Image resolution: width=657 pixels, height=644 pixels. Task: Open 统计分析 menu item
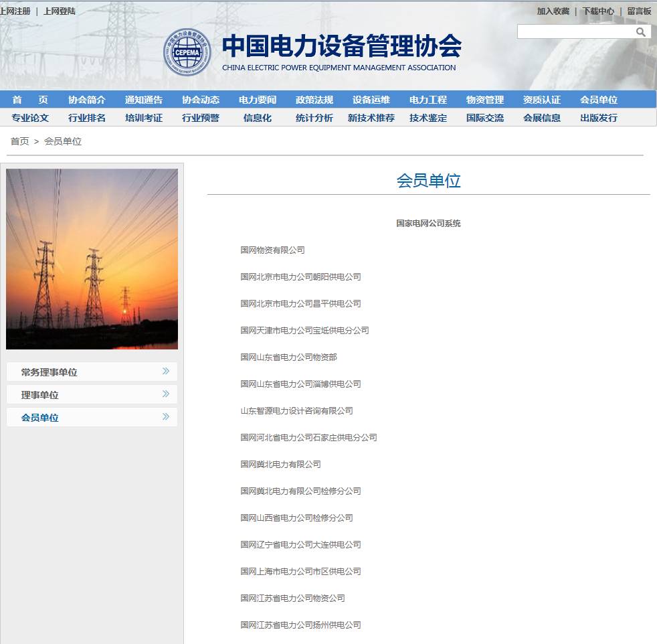tap(314, 118)
